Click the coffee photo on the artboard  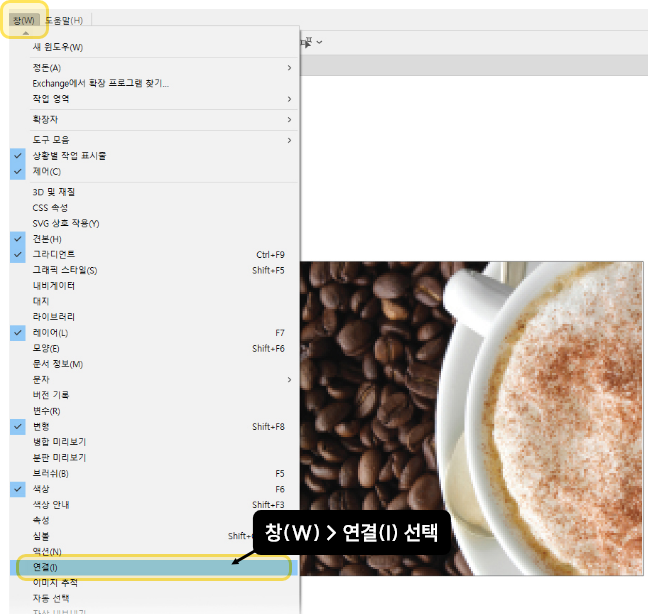point(472,418)
